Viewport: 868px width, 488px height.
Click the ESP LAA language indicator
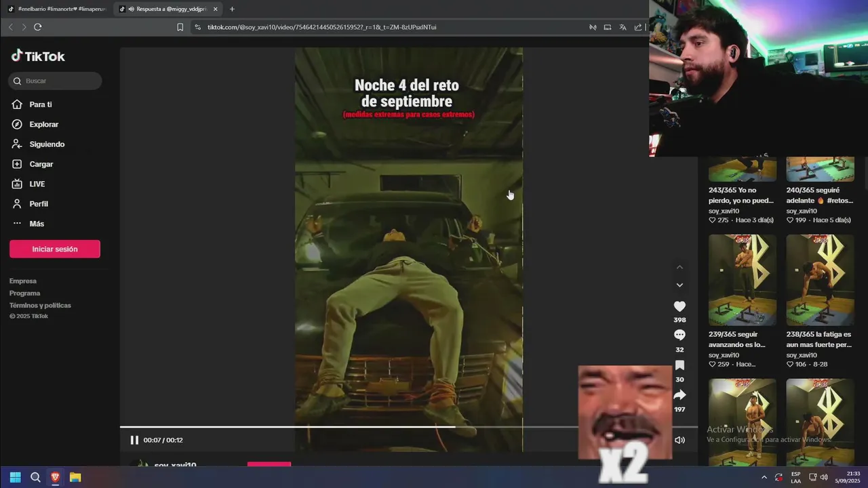pos(796,477)
